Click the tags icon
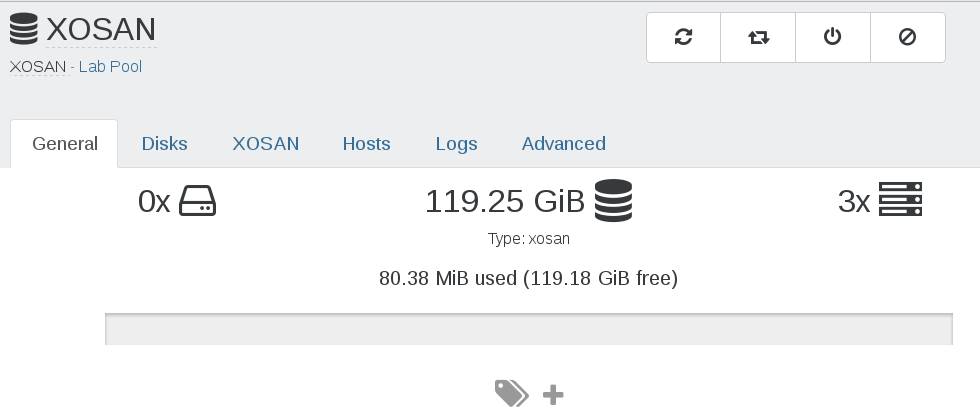The height and width of the screenshot is (420, 980). pyautogui.click(x=512, y=394)
